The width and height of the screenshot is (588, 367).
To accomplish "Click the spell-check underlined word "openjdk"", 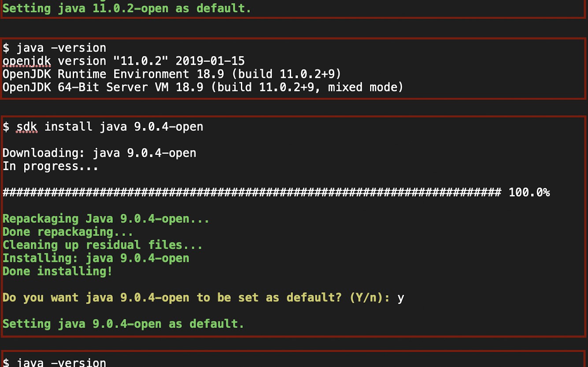I will 26,61.
